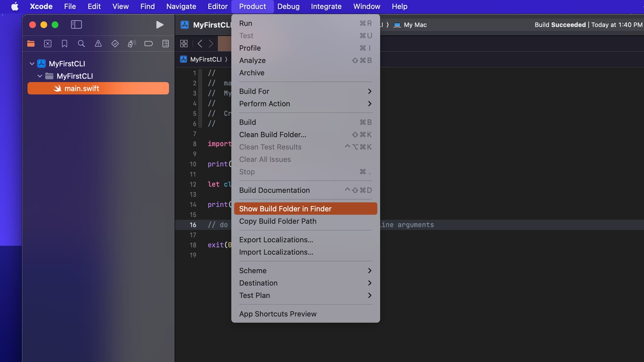The width and height of the screenshot is (644, 362).
Task: Choose Build in the Product menu
Action: pos(306,122)
